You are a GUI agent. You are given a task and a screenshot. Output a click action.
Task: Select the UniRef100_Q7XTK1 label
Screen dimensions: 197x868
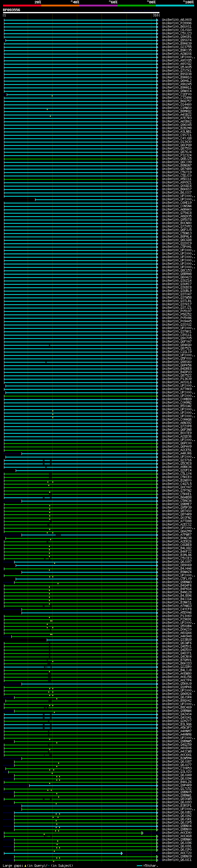coord(177,71)
